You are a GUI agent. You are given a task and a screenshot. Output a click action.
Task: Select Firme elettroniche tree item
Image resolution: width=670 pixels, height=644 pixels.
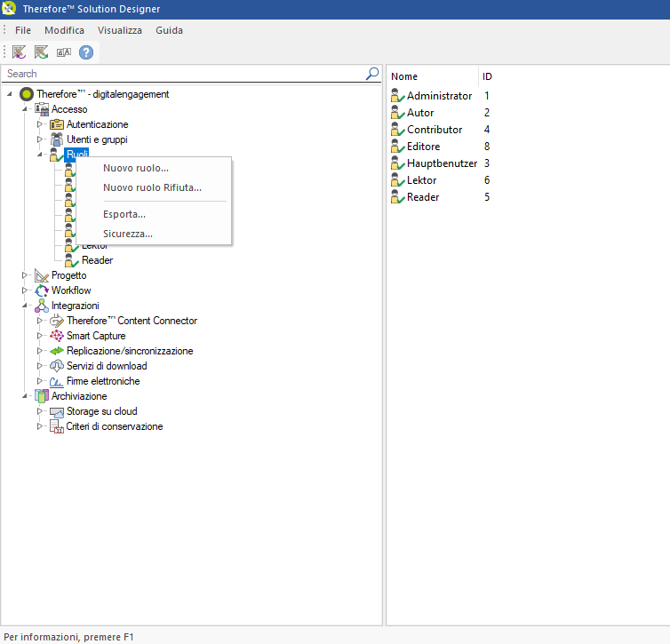pyautogui.click(x=103, y=381)
